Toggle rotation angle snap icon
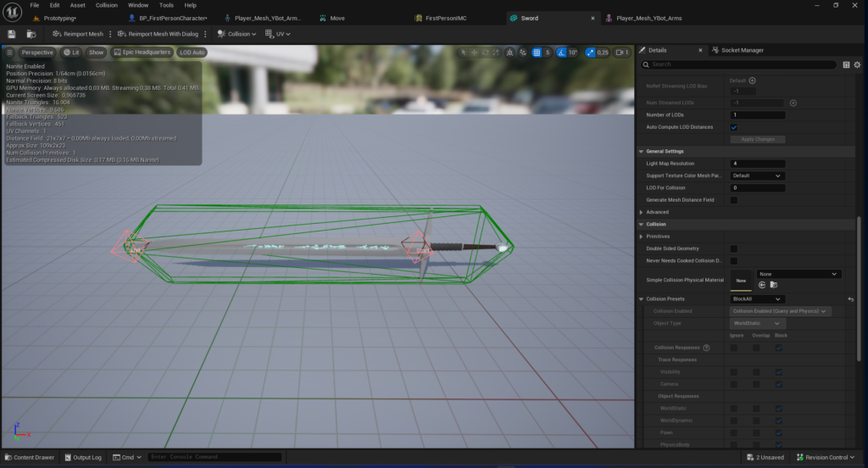 pos(561,53)
